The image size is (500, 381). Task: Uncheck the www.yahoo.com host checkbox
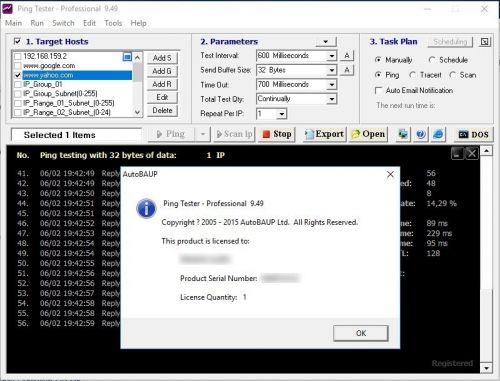[18, 75]
